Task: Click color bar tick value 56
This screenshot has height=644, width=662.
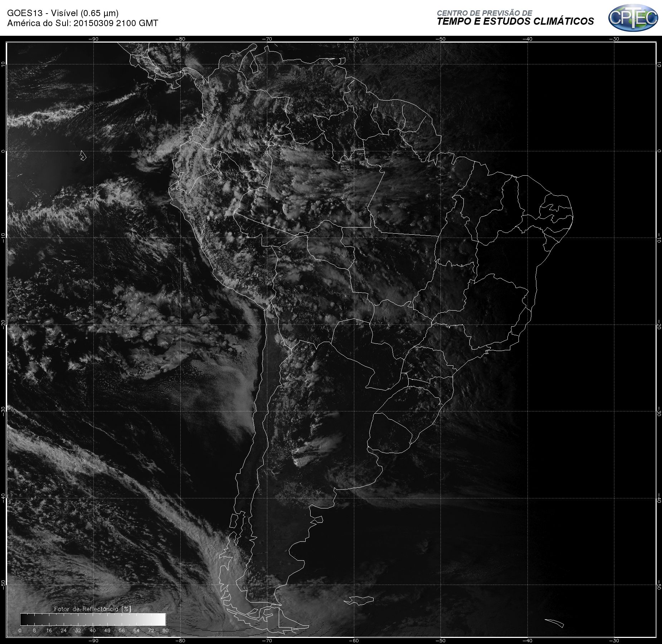Action: point(122,630)
